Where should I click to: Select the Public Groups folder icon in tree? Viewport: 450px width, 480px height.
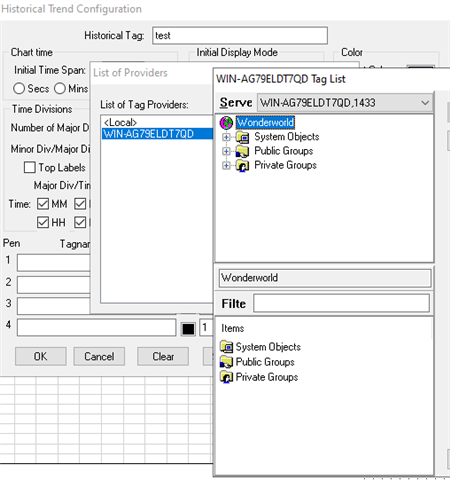click(243, 151)
